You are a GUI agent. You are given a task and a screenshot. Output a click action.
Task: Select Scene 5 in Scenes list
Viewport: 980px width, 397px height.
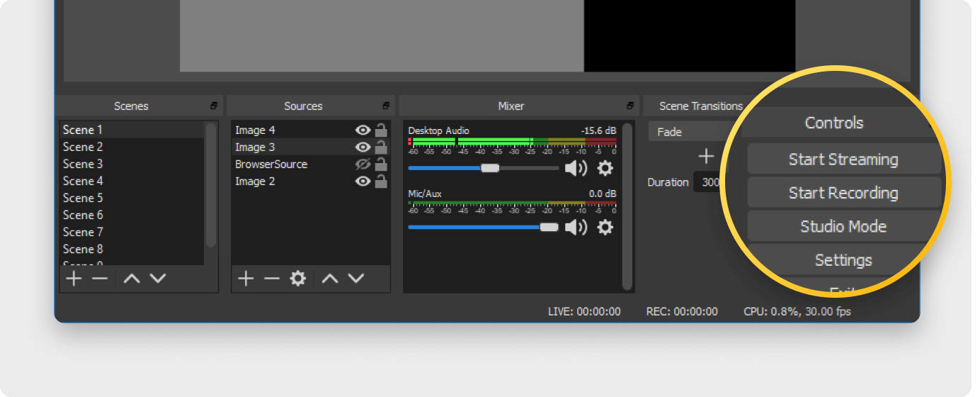pos(83,198)
